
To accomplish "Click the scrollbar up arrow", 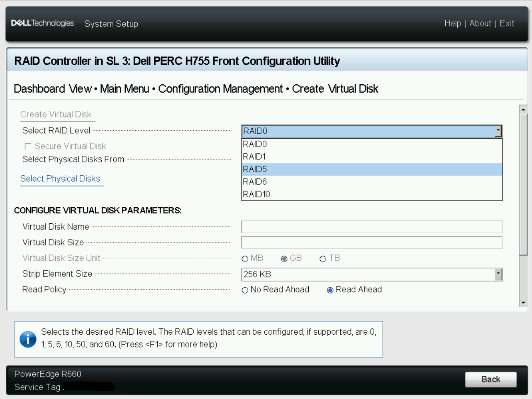I will [x=523, y=110].
